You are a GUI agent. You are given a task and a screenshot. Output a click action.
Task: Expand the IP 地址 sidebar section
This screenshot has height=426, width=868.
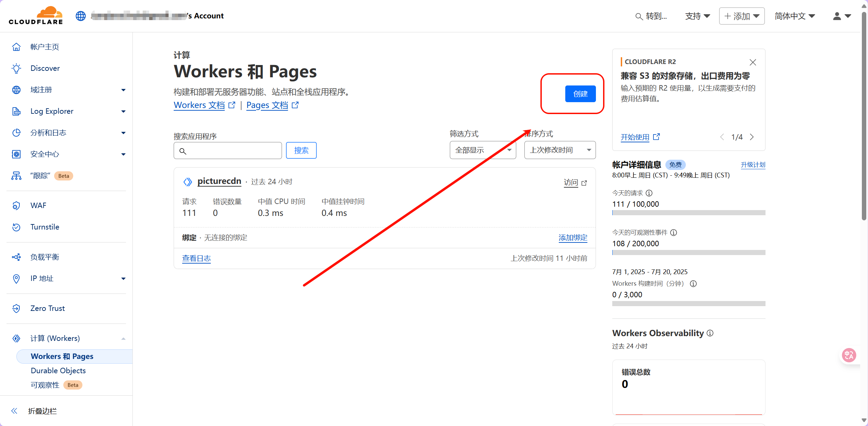tap(123, 279)
